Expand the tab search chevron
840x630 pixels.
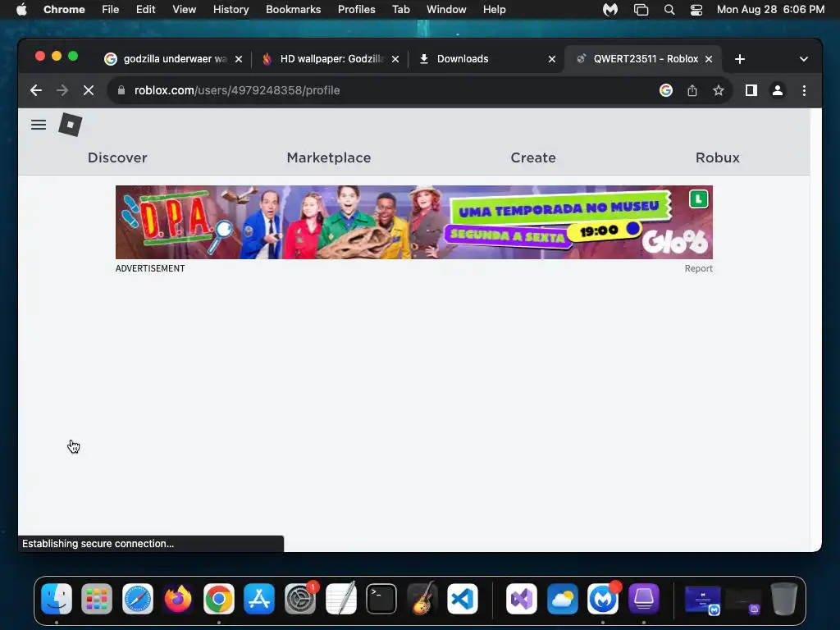[804, 59]
